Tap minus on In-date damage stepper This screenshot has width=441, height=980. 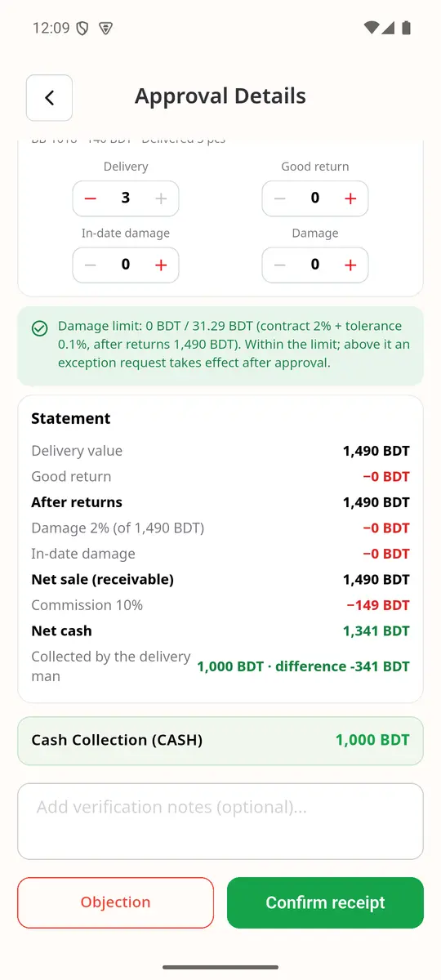point(91,265)
